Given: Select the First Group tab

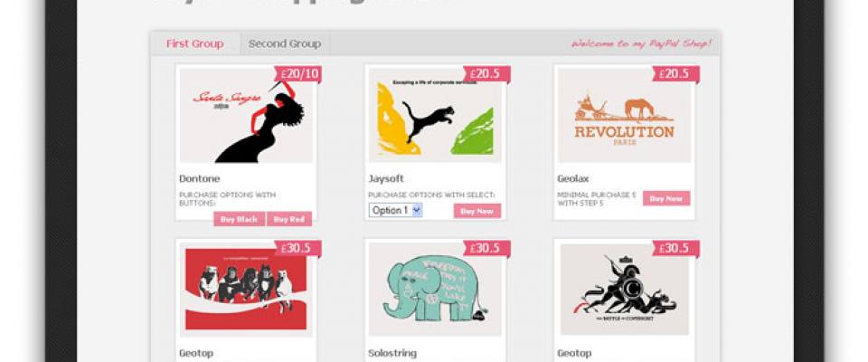Looking at the screenshot, I should [195, 43].
